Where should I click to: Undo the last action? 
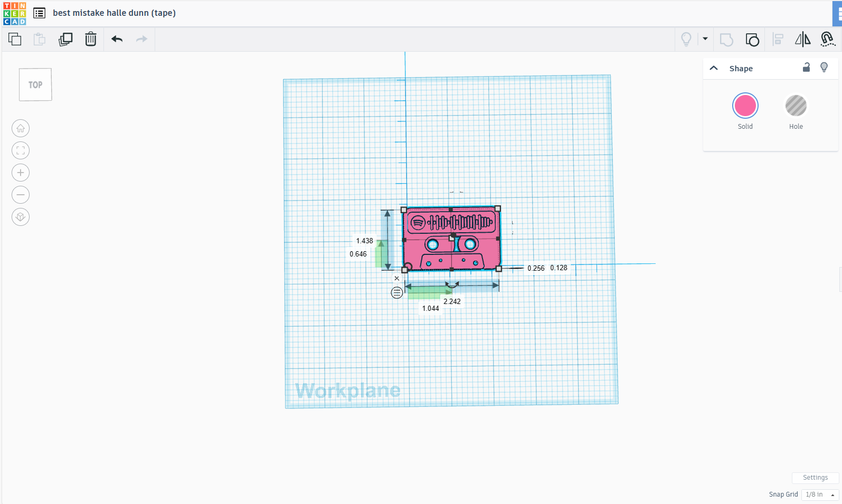point(117,39)
